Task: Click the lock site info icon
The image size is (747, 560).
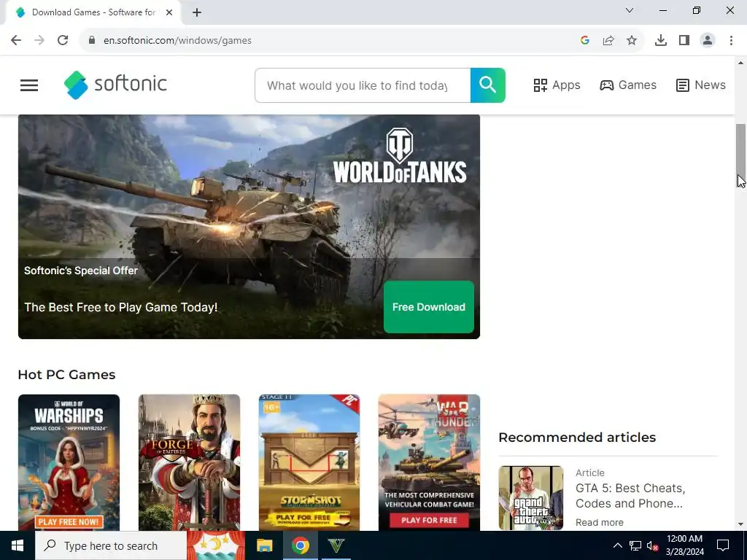Action: [92, 41]
